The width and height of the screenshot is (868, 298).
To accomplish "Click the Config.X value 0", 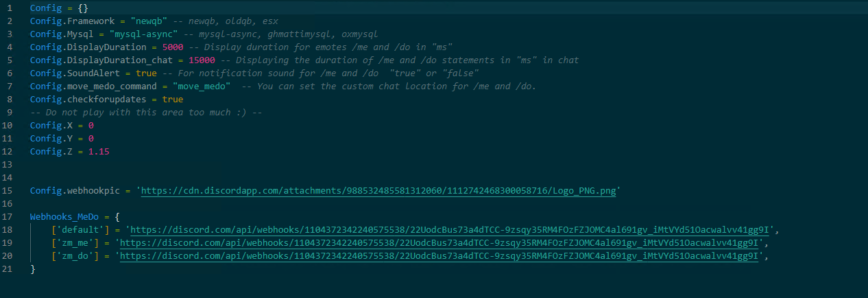I will pos(91,126).
